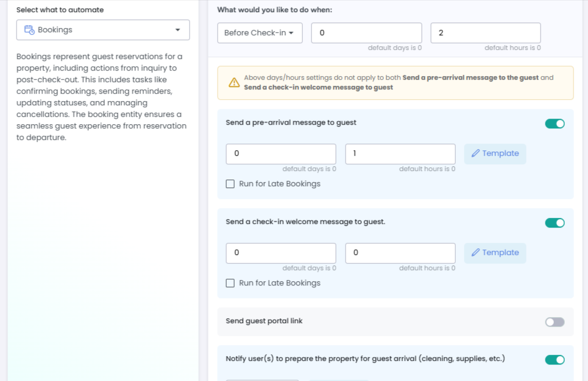Check Run for Late Bookings under check-in welcome
The height and width of the screenshot is (381, 588).
pyautogui.click(x=230, y=283)
